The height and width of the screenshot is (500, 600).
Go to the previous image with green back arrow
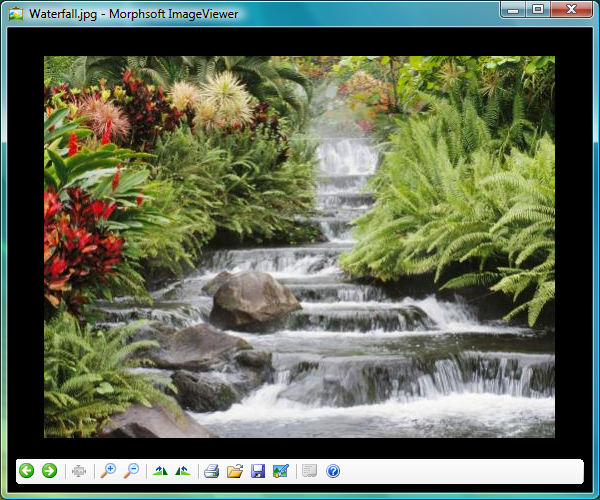27,471
